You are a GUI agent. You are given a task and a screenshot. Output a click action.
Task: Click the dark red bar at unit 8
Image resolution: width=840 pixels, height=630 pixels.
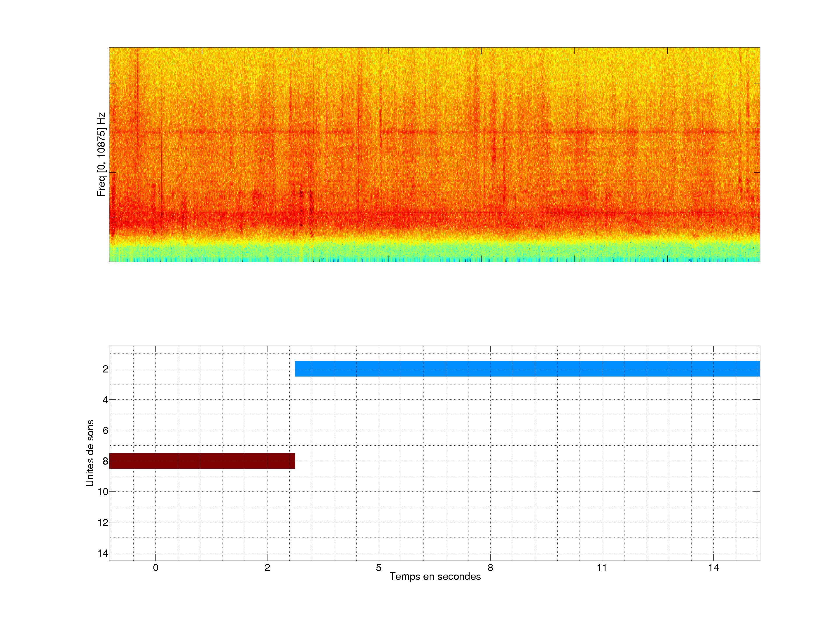tap(202, 461)
